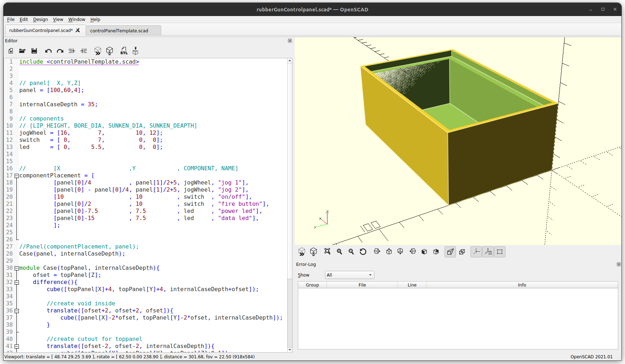Viewport: 625px width, 364px height.
Task: Reset the viewport camera view
Action: pos(363,251)
